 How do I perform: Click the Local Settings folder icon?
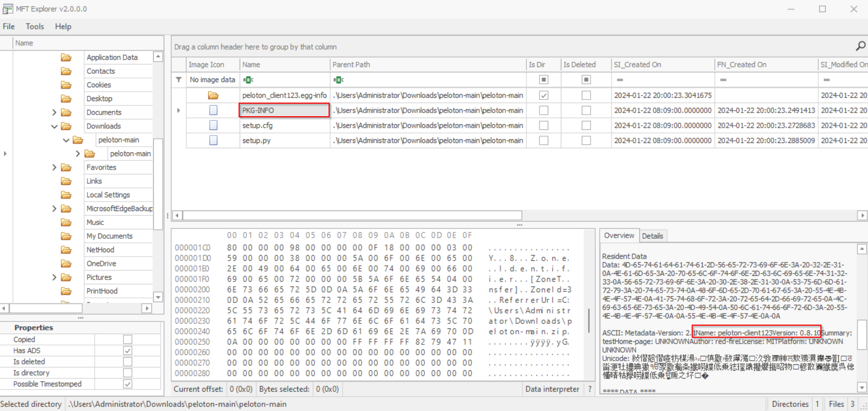(66, 195)
